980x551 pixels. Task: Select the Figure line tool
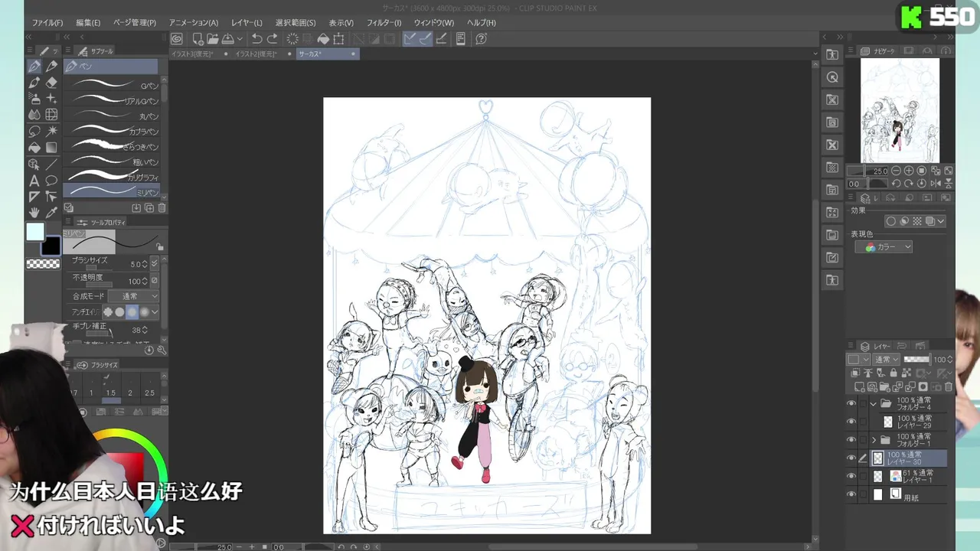[x=51, y=164]
